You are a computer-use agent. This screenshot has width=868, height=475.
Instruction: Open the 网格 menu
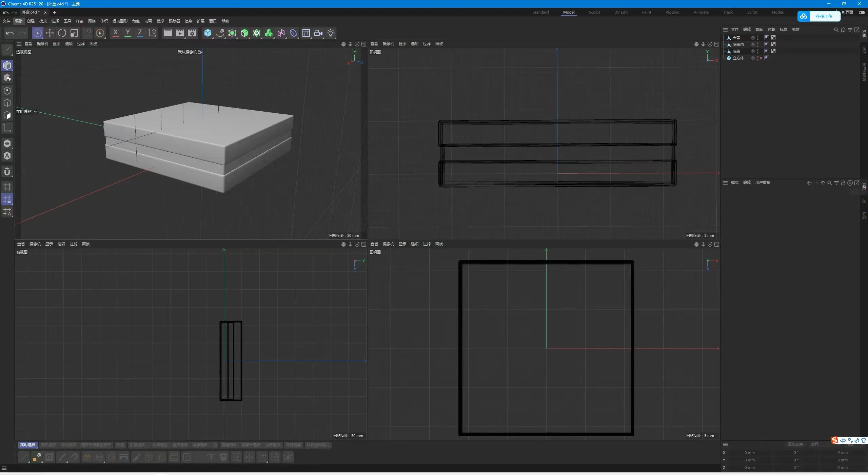(x=92, y=21)
